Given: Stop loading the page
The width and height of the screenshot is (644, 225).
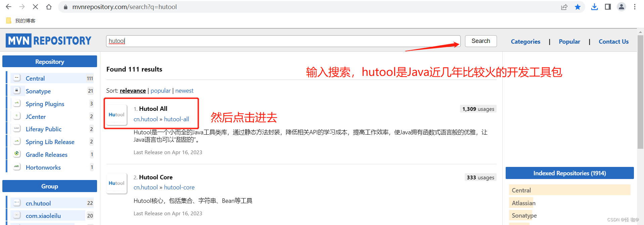Looking at the screenshot, I should click(35, 7).
